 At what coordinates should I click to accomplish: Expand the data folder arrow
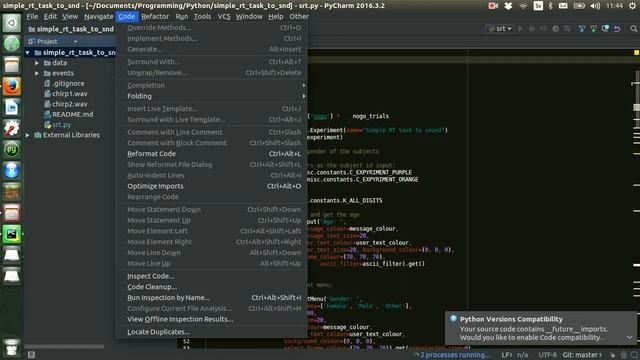[x=37, y=63]
